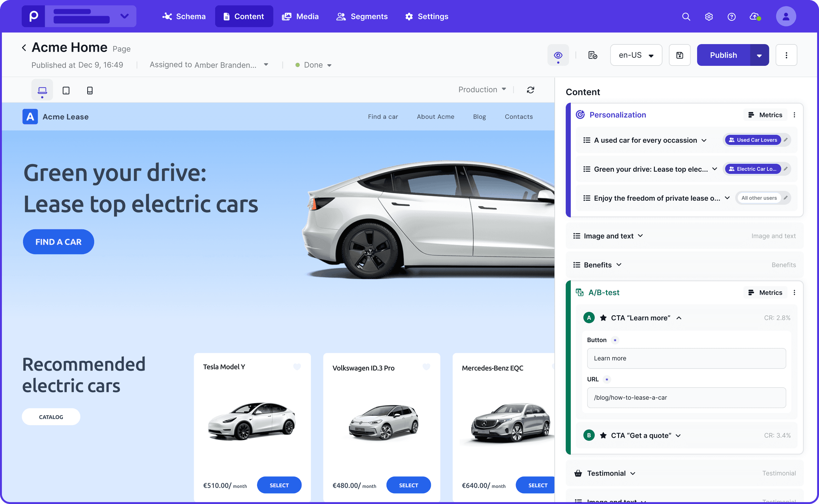819x504 pixels.
Task: Click the cloud deployment status icon
Action: (755, 16)
